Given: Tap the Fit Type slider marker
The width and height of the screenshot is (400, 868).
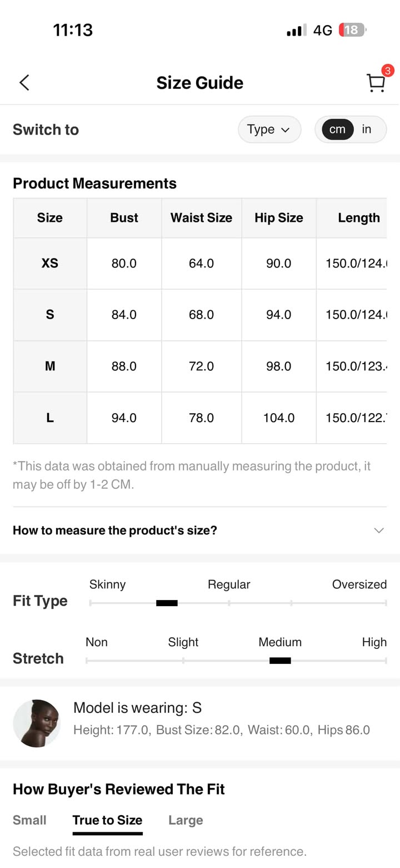Looking at the screenshot, I should tap(167, 603).
